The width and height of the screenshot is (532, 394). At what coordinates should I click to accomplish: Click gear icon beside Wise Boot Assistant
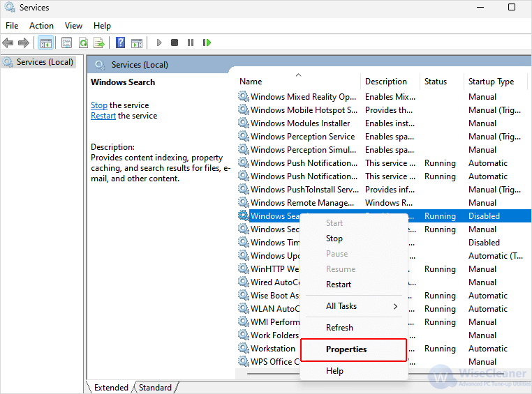tap(243, 295)
